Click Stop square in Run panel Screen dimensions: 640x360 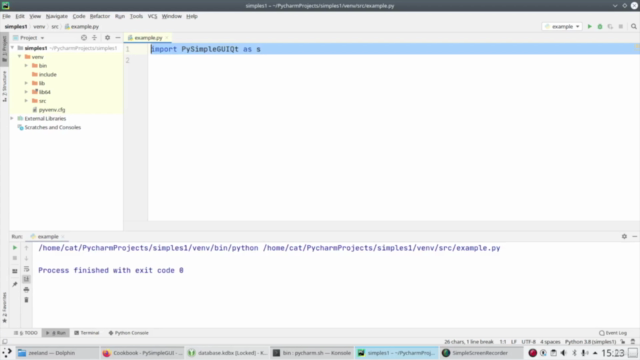tap(15, 258)
